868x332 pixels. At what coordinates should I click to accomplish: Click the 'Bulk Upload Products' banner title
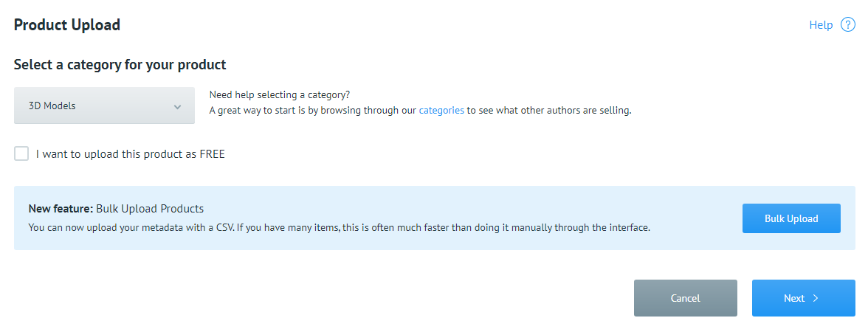pos(150,208)
